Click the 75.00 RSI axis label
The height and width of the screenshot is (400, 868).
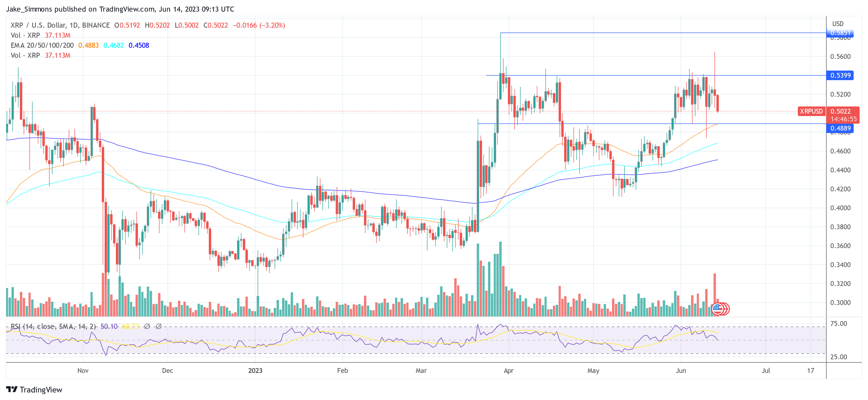point(839,324)
